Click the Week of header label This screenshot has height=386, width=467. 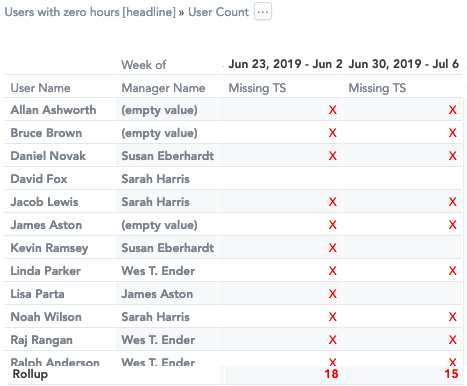(x=144, y=65)
